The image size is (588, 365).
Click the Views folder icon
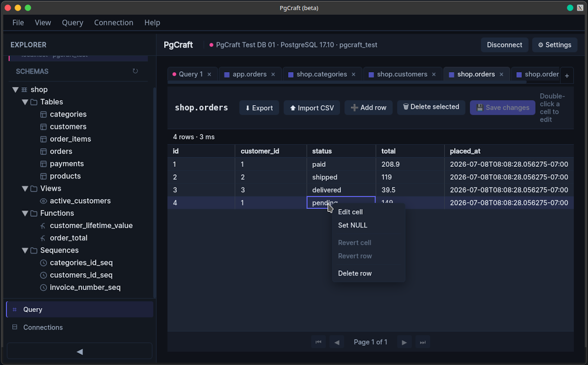click(34, 188)
